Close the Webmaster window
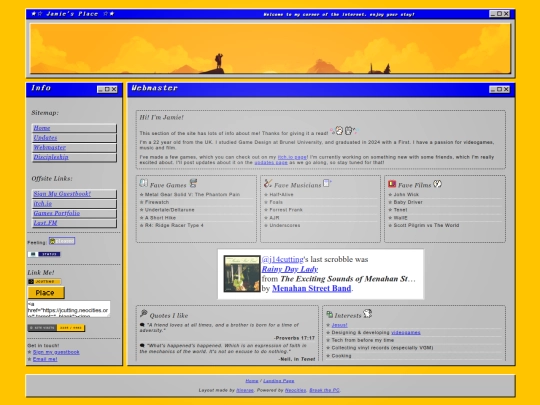The image size is (540, 405). pos(506,89)
